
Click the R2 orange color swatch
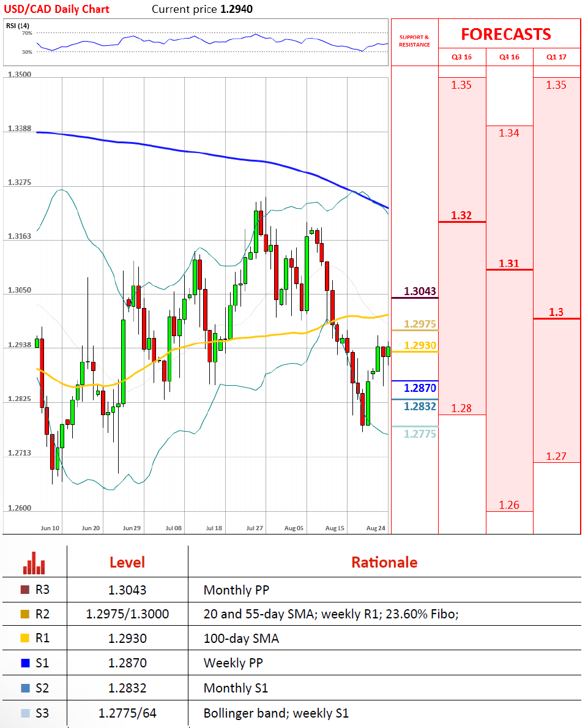click(x=25, y=614)
